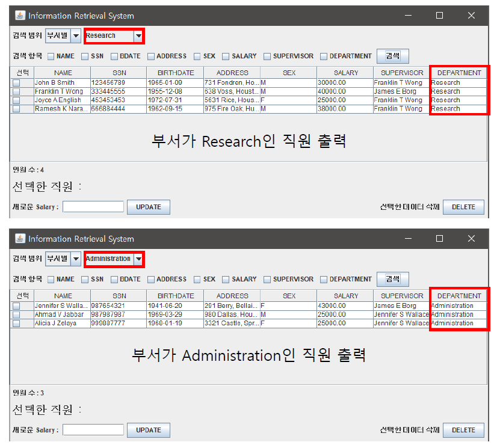The width and height of the screenshot is (497, 448).
Task: Select row checkbox for Jennifer S Walla
Action: [x=16, y=306]
